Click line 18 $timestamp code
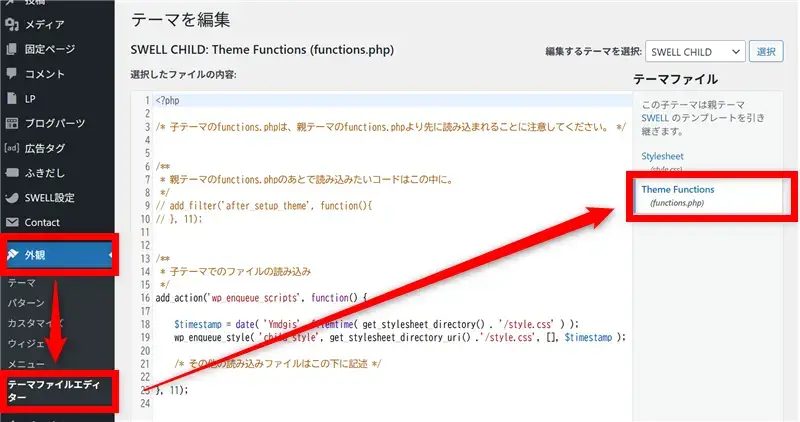 (x=376, y=324)
